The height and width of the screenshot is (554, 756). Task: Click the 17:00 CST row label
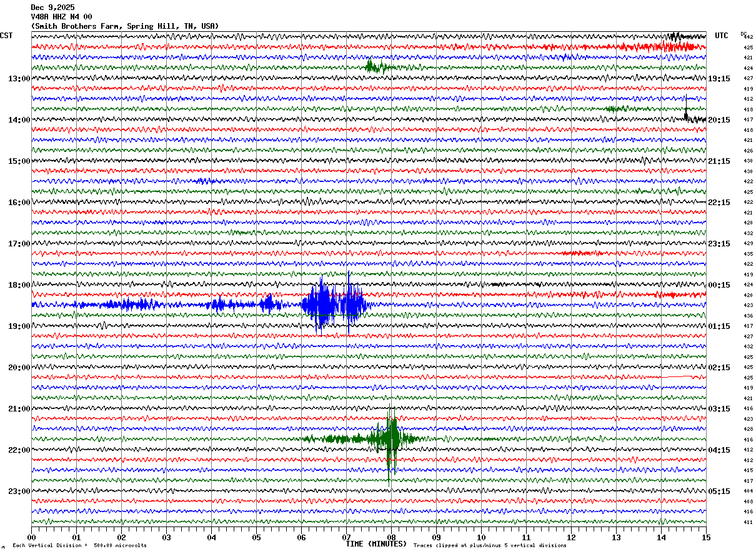point(19,244)
